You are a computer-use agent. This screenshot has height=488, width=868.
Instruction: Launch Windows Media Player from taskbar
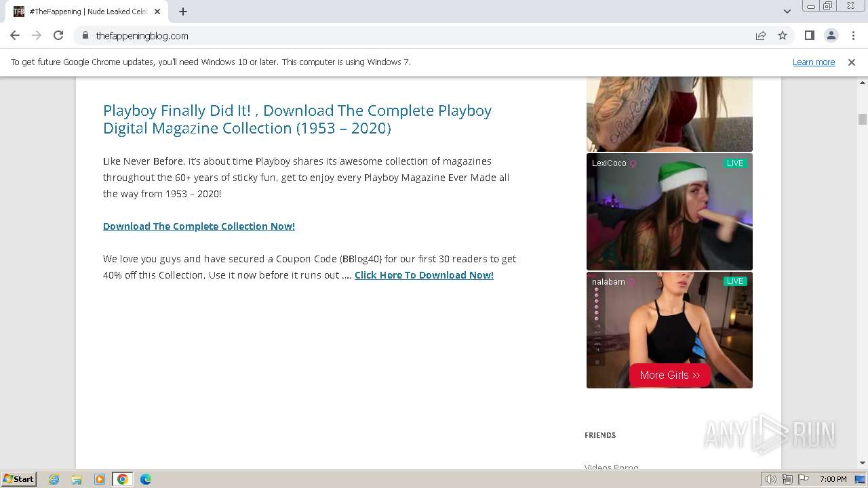coord(100,479)
